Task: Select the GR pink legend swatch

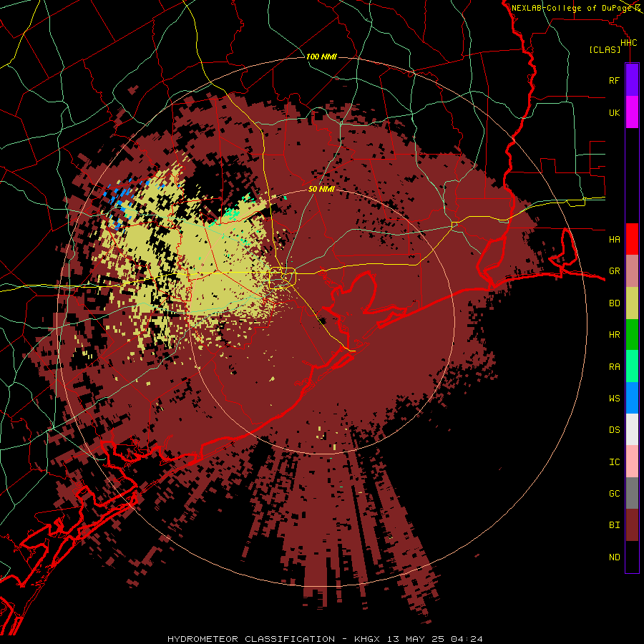Action: pos(632,271)
